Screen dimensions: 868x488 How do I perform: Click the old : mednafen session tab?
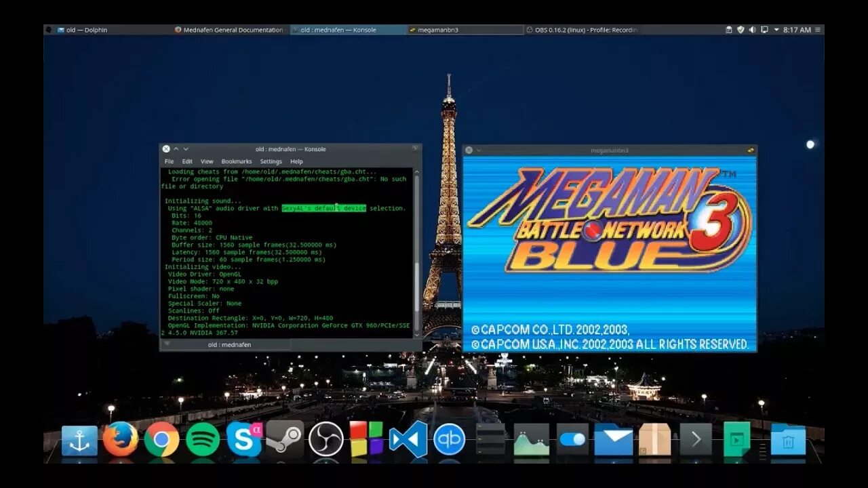[x=229, y=344]
